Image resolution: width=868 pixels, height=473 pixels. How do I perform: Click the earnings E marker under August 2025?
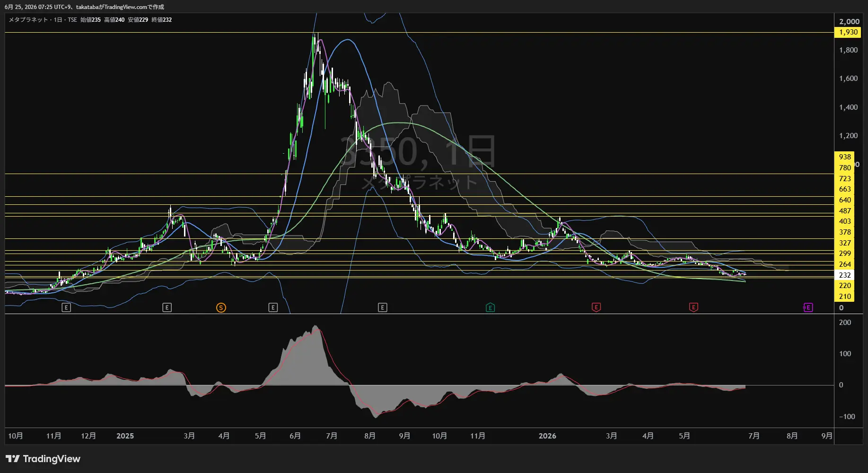[x=383, y=308]
